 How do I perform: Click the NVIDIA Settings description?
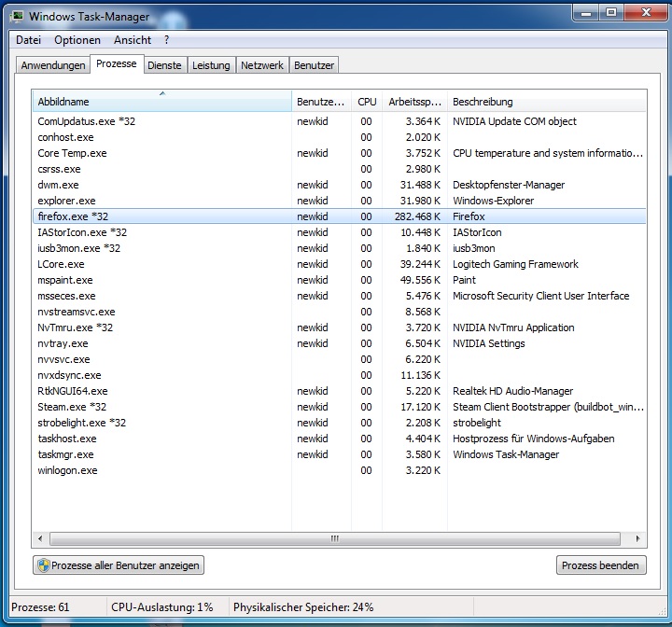tap(489, 343)
